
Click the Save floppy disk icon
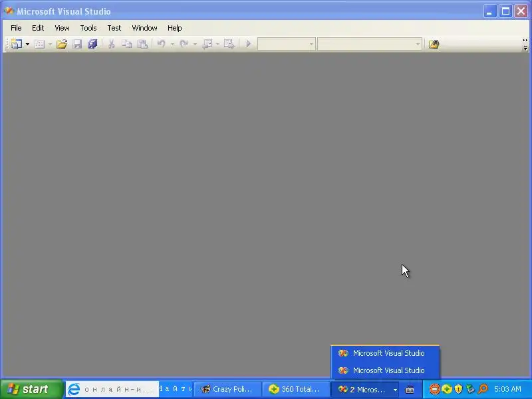tap(77, 44)
